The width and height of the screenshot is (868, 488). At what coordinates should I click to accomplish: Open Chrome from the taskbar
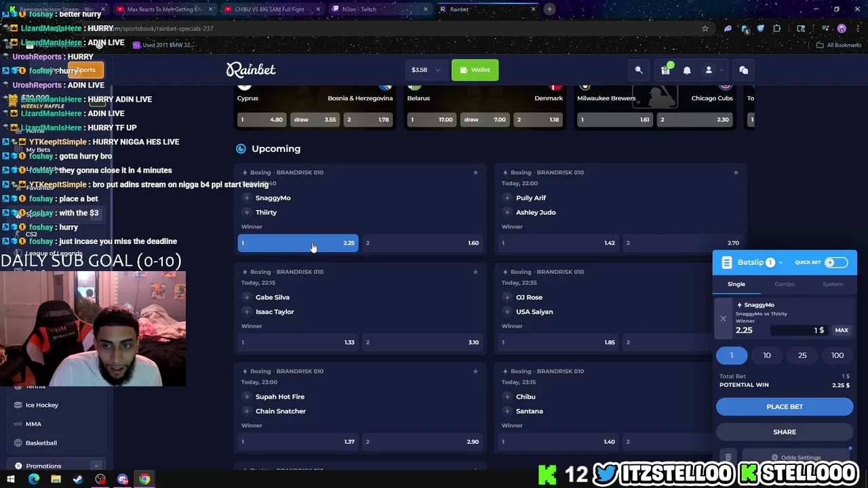144,479
